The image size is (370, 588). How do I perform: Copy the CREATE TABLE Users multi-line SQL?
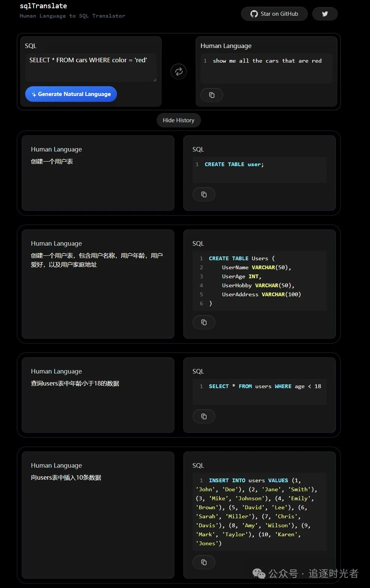coord(204,322)
